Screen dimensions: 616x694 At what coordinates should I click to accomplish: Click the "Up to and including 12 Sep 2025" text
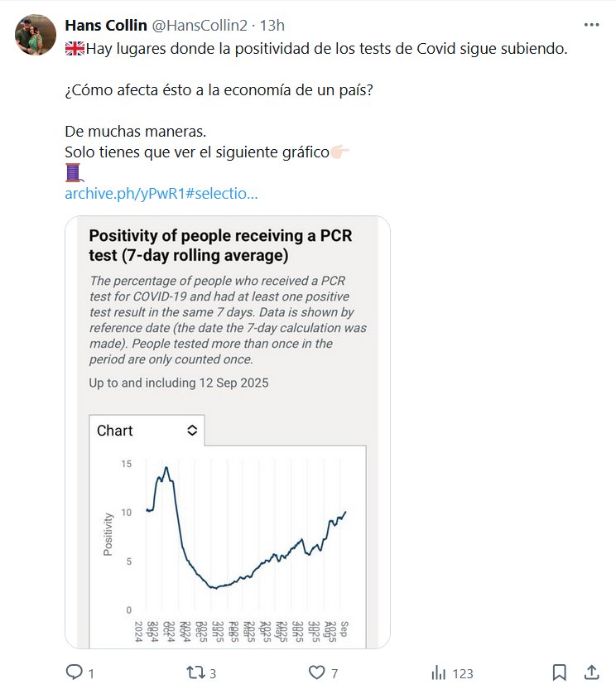click(x=179, y=383)
